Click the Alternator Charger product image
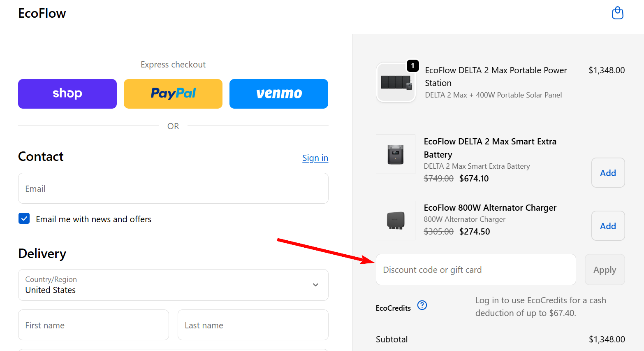The height and width of the screenshot is (351, 644). pos(396,221)
